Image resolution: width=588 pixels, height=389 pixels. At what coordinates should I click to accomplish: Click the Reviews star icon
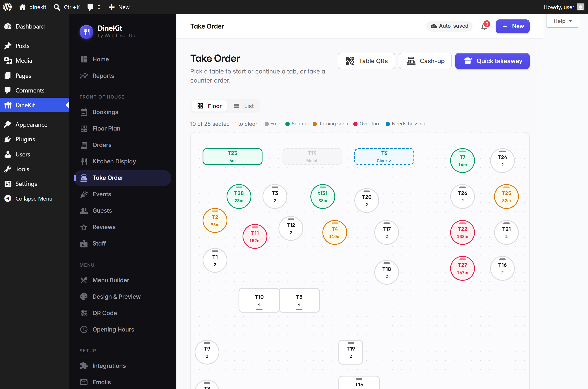tap(84, 227)
